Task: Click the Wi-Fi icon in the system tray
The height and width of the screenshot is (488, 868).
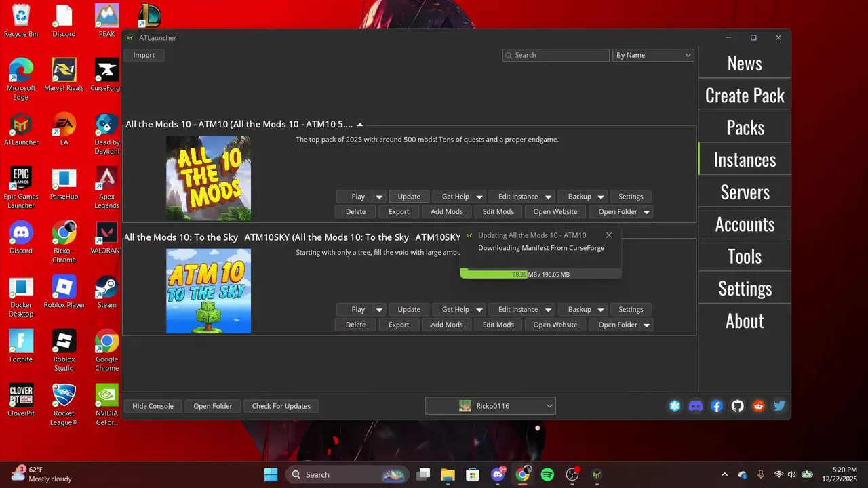Action: click(x=778, y=474)
